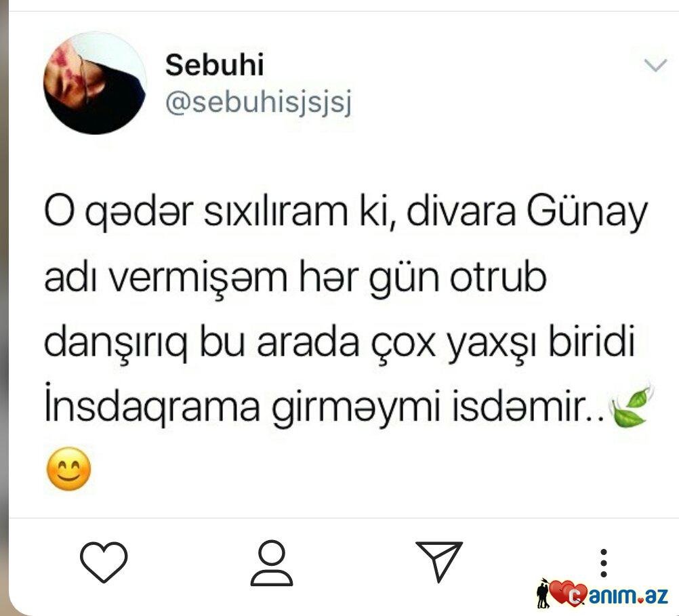The height and width of the screenshot is (616, 679).
Task: Open the @sebuhisjsjsj handle
Action: [x=259, y=103]
